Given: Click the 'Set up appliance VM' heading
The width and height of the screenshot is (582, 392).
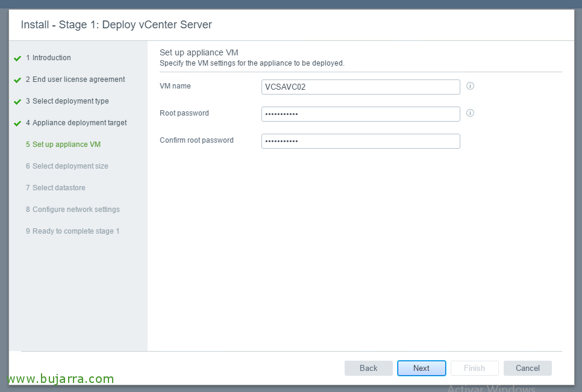Looking at the screenshot, I should [x=199, y=52].
